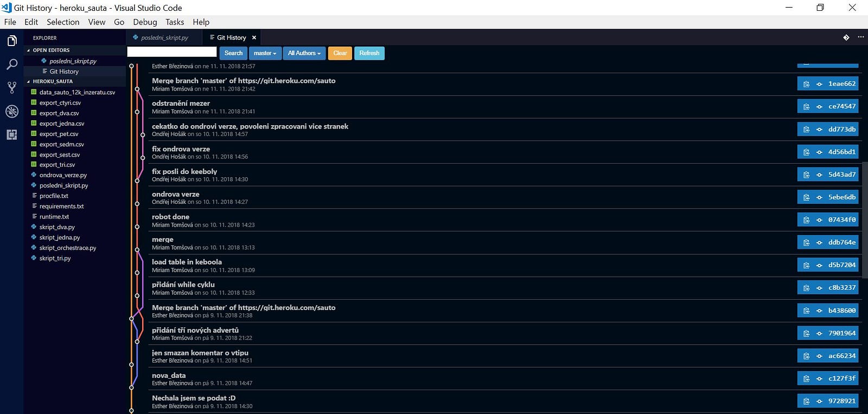The width and height of the screenshot is (868, 414).
Task: Copy commit 7901964 via clipboard icon
Action: pos(806,334)
